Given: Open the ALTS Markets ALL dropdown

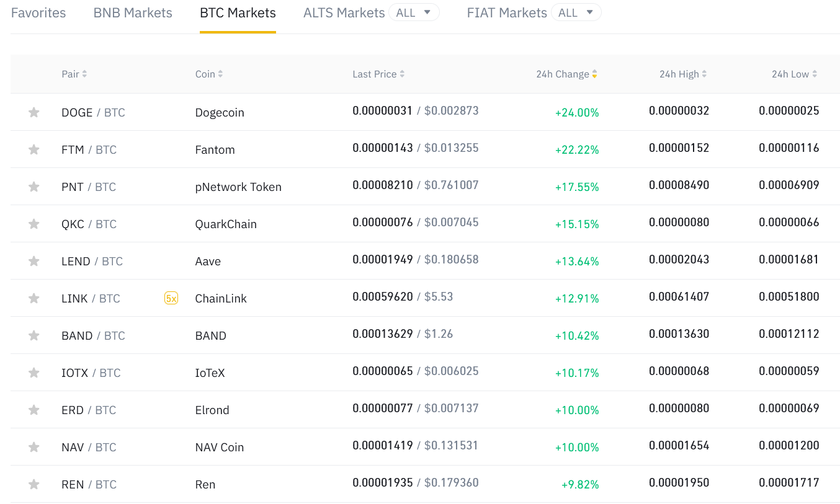Looking at the screenshot, I should tap(414, 12).
